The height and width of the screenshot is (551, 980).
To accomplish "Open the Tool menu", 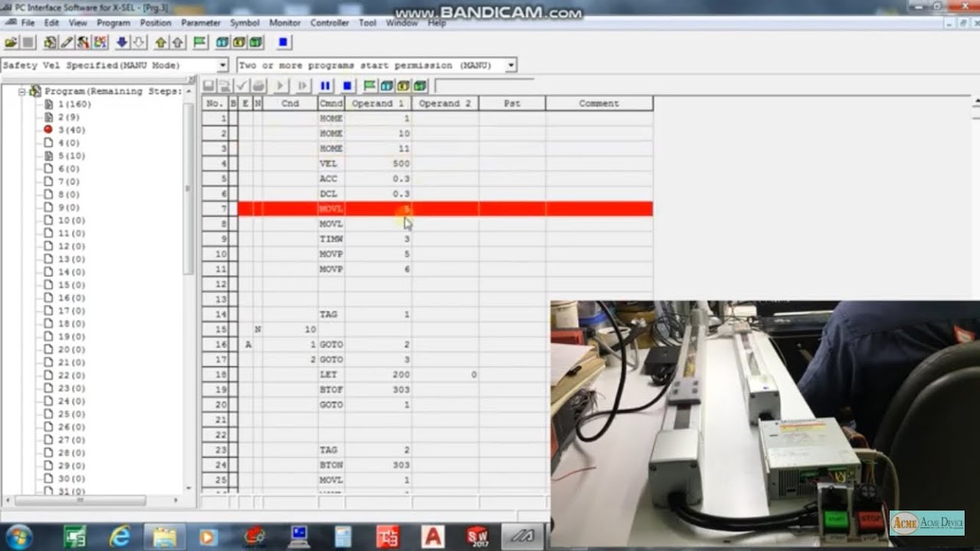I will pos(367,23).
